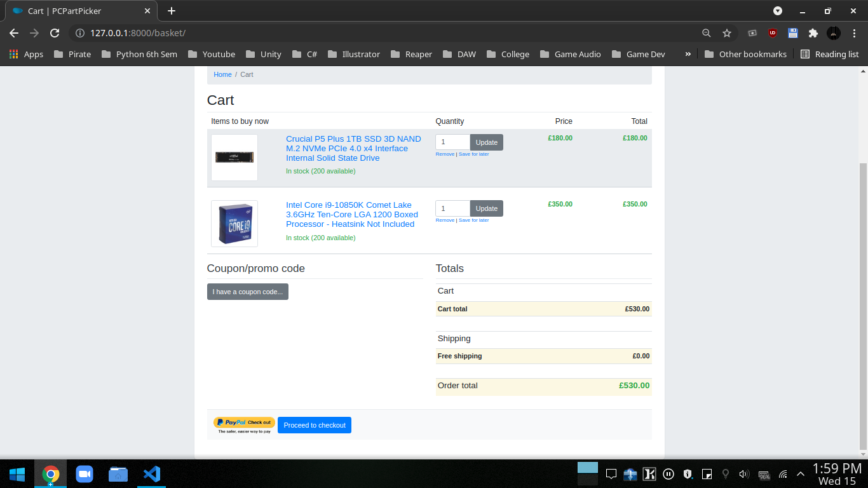Image resolution: width=868 pixels, height=488 pixels.
Task: Focus quantity field for Crucial SSD
Action: [x=452, y=142]
